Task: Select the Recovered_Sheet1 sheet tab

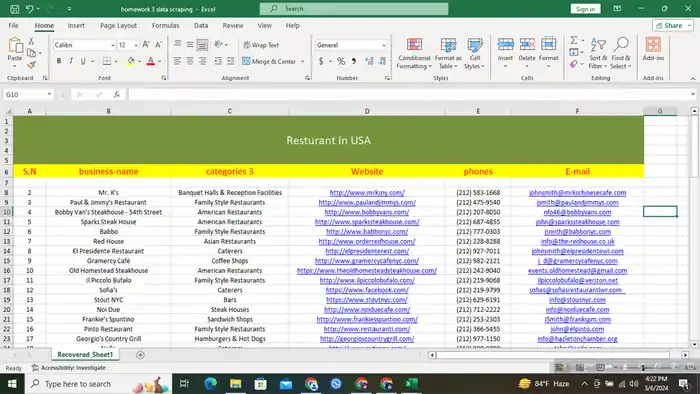Action: click(x=85, y=354)
